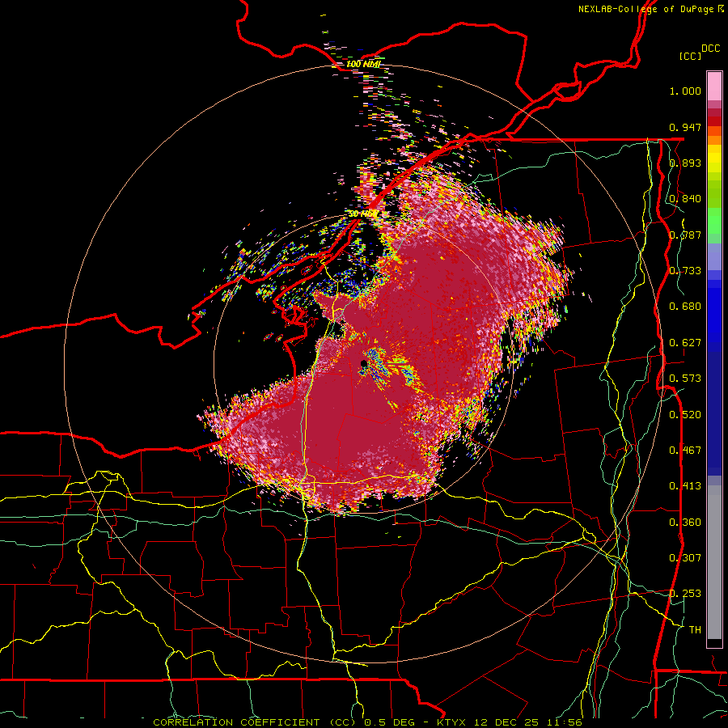This screenshot has height=728, width=728.
Task: Click the 1.000 color scale value
Action: pyautogui.click(x=685, y=91)
